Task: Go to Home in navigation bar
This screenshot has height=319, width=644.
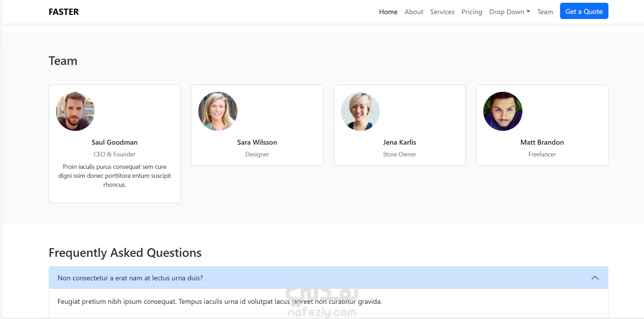Action: [388, 12]
